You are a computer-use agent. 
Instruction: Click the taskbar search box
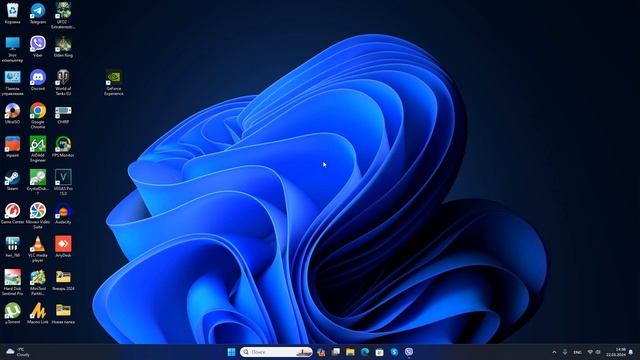click(276, 352)
